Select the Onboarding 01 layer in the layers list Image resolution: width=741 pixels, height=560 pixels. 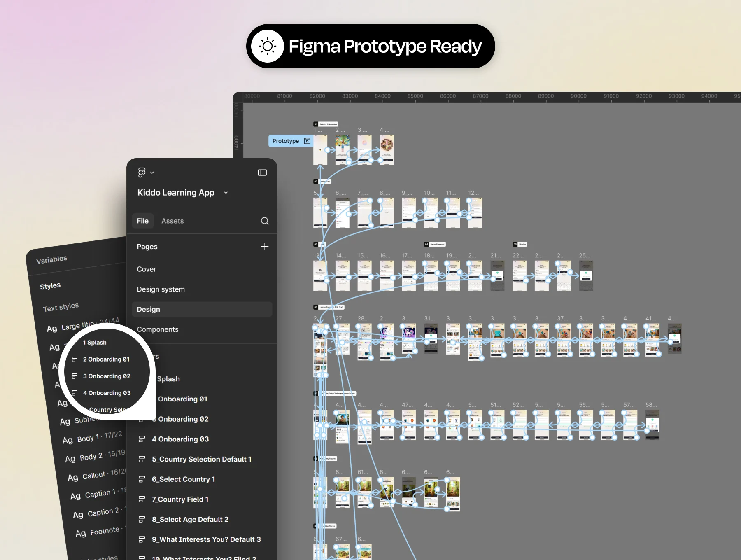183,399
